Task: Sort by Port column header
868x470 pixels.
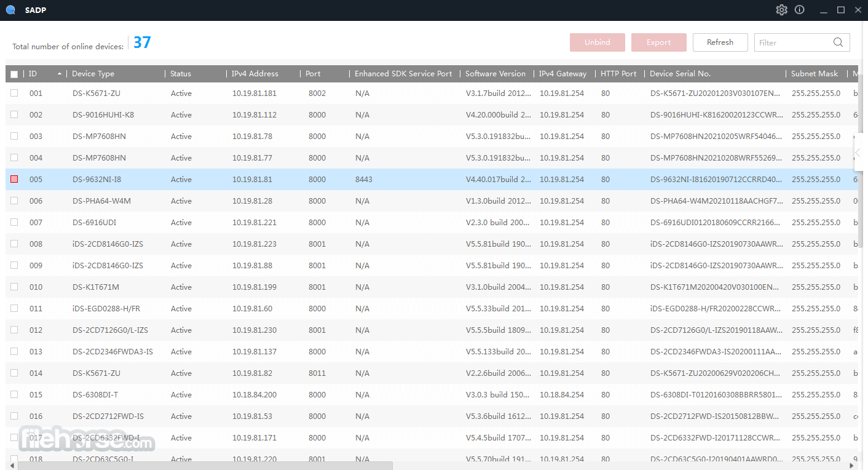Action: [x=313, y=74]
